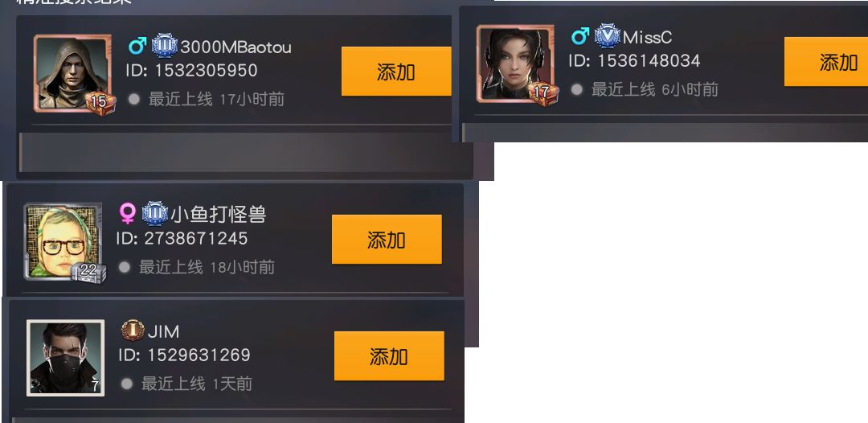This screenshot has height=423, width=868.
Task: Add 小鱼打怪兽 with the 添加 button
Action: point(387,239)
